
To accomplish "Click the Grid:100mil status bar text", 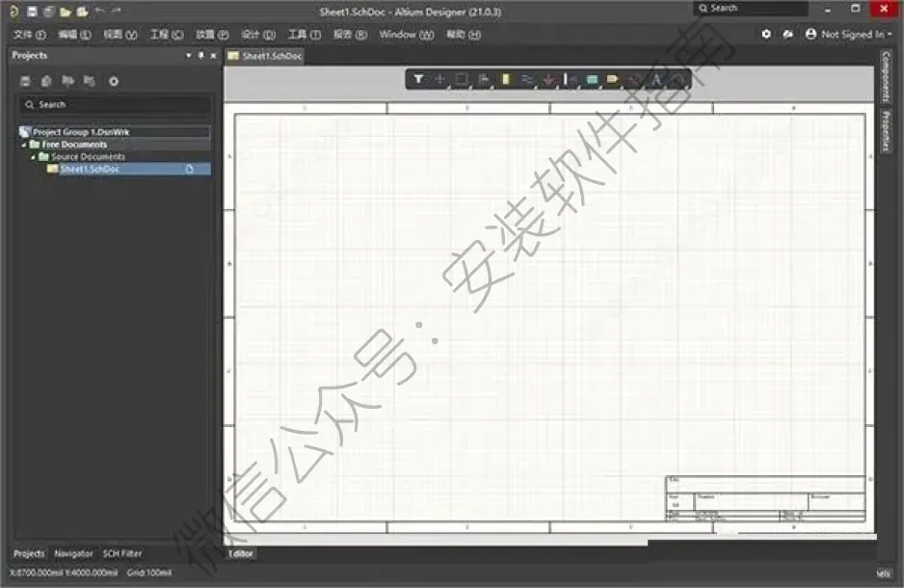I will click(149, 573).
